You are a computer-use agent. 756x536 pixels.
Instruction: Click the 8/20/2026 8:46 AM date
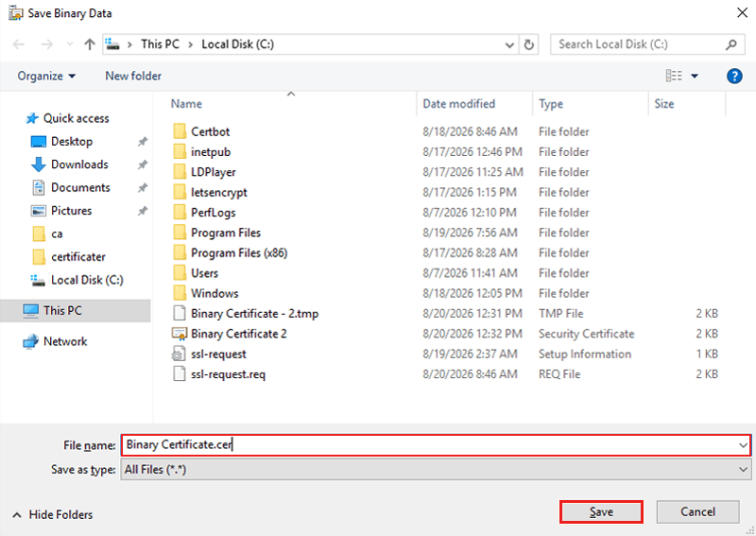click(x=470, y=374)
